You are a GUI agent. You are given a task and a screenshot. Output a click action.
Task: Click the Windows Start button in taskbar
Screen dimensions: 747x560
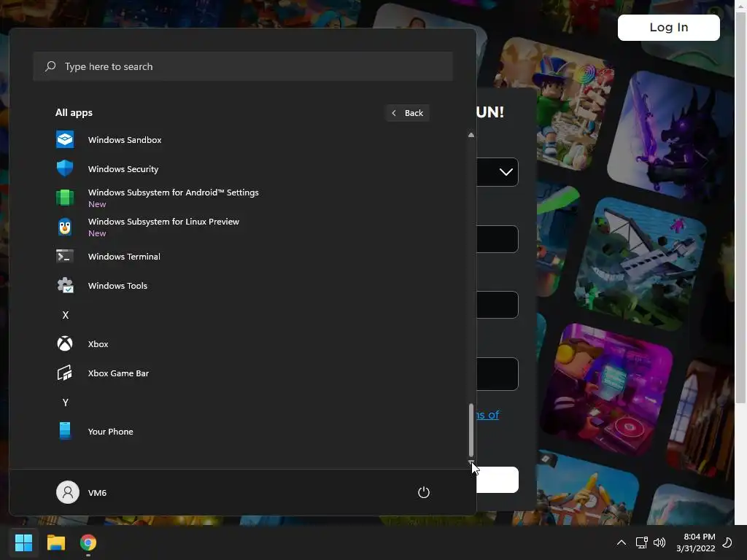click(23, 542)
